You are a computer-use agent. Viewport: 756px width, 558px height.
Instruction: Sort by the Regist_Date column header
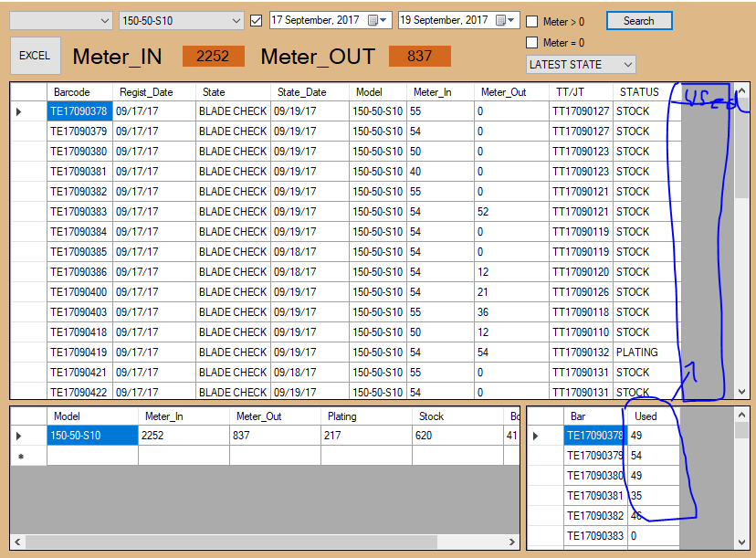point(154,92)
